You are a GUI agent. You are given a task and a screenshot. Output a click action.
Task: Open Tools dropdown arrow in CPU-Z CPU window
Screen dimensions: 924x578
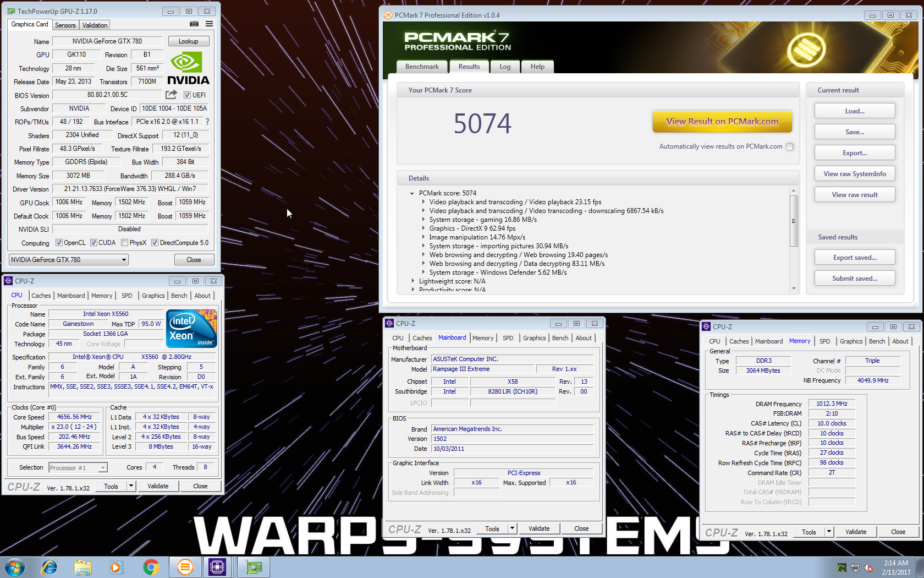click(131, 486)
